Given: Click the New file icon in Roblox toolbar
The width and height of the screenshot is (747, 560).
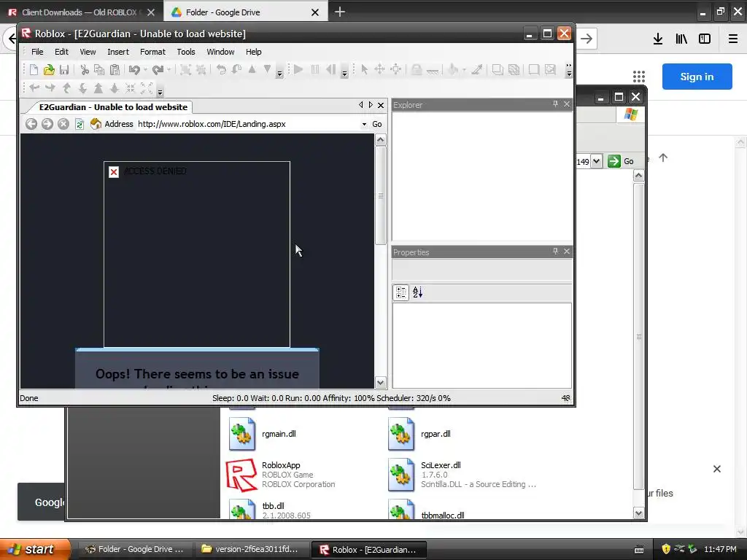Looking at the screenshot, I should (x=34, y=70).
